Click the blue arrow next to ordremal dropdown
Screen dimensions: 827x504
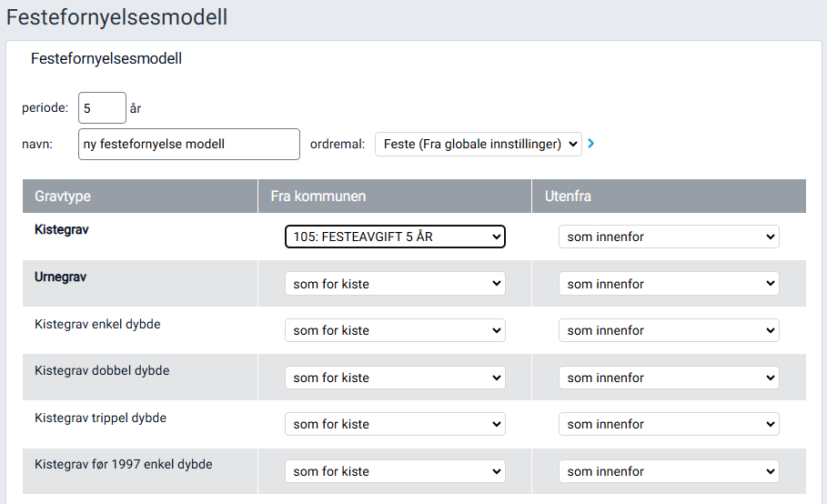[591, 144]
